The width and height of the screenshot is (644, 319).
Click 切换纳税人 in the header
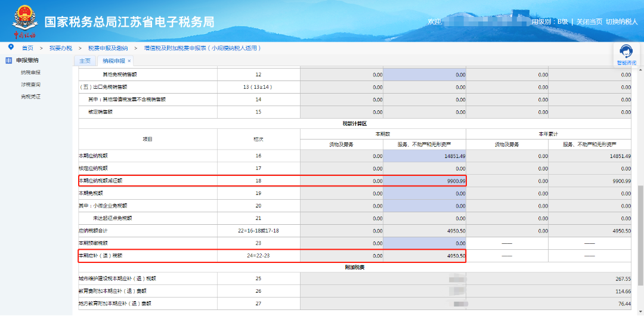[621, 21]
